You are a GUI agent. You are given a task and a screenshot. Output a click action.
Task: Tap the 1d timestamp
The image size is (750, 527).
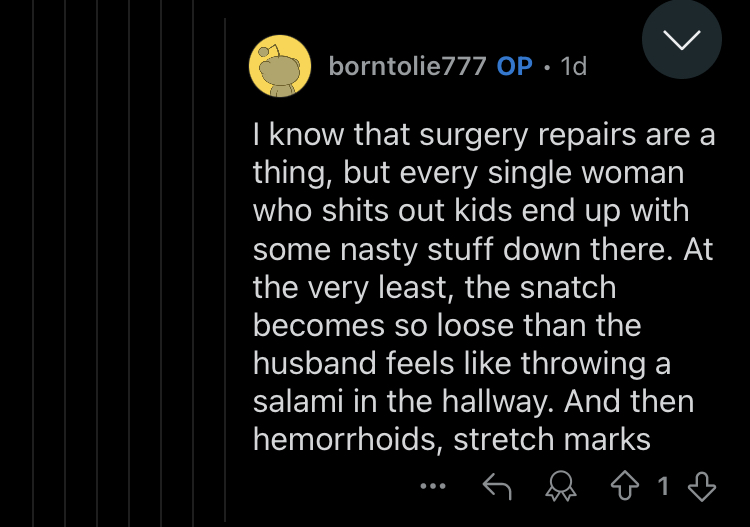(x=574, y=66)
